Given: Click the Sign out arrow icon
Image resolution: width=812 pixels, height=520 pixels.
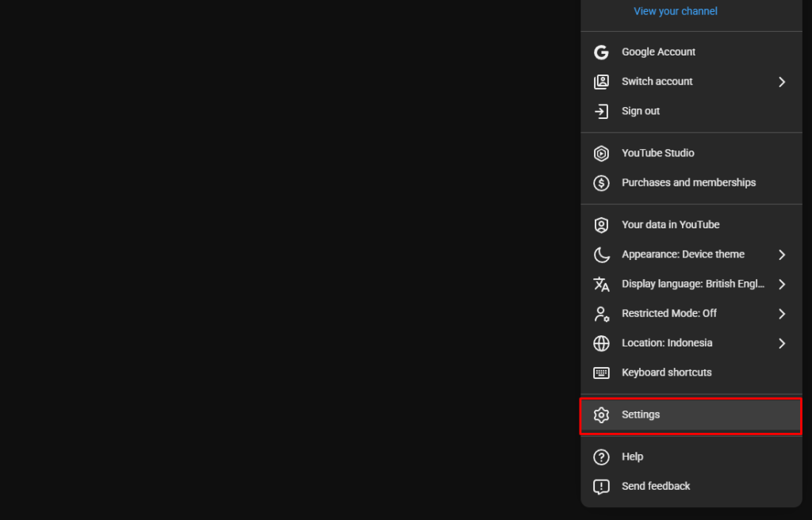Looking at the screenshot, I should click(601, 111).
